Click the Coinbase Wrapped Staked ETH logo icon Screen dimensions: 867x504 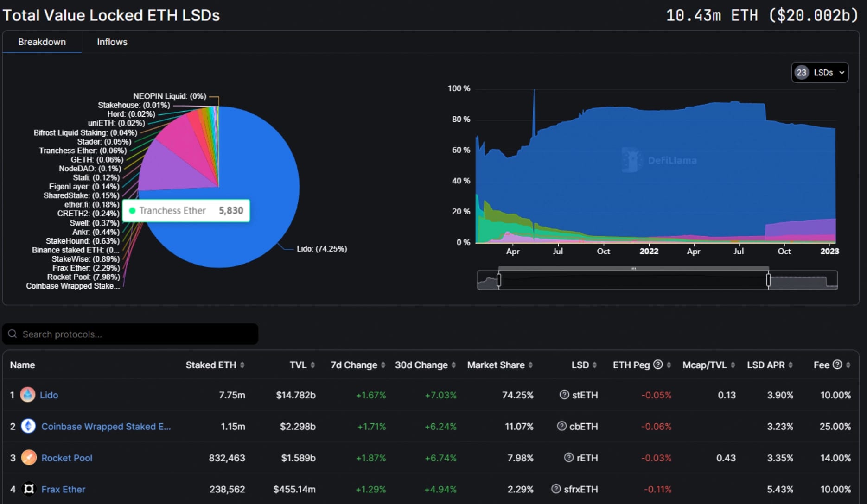28,426
